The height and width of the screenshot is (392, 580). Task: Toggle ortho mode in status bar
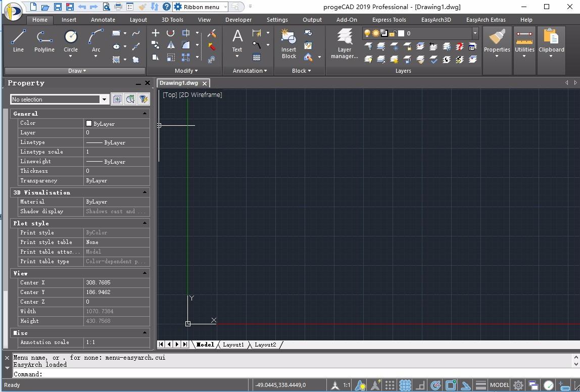(x=420, y=385)
